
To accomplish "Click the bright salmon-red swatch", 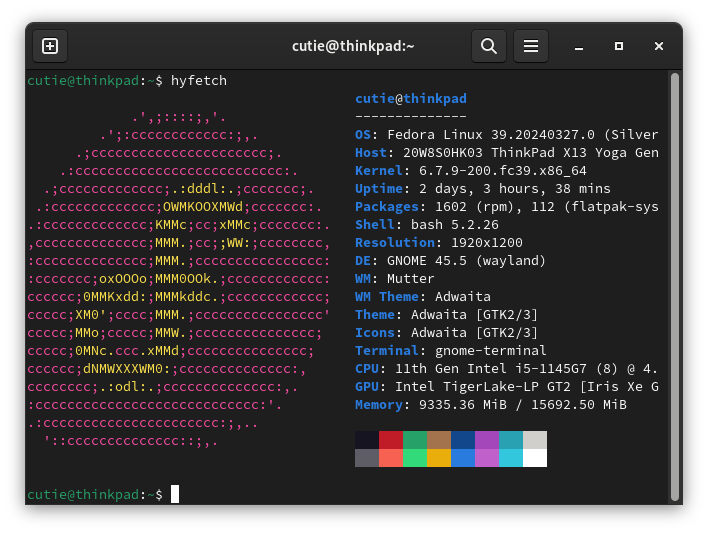I will (x=391, y=458).
